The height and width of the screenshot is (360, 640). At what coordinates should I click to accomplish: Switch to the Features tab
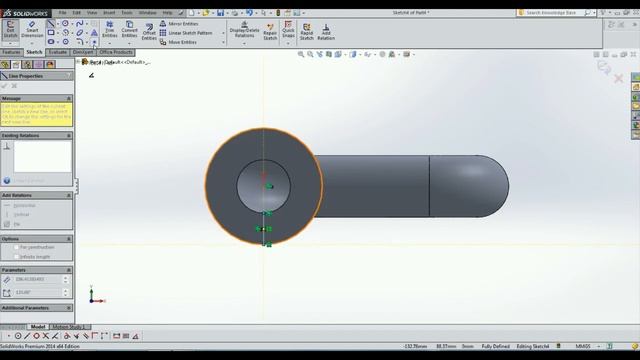[11, 52]
